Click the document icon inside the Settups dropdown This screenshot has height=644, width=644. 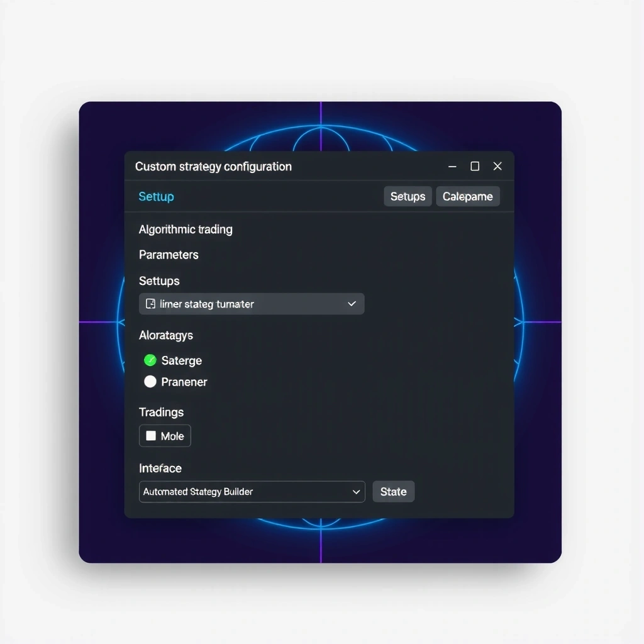pyautogui.click(x=150, y=304)
